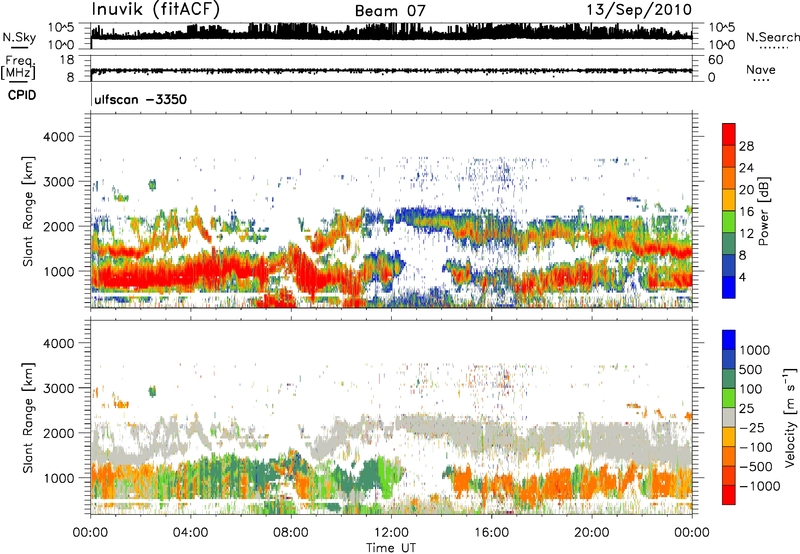Viewport: 800px width, 554px height.
Task: Click the 'Inuvik (fitACF)' title text
Action: tap(156, 9)
